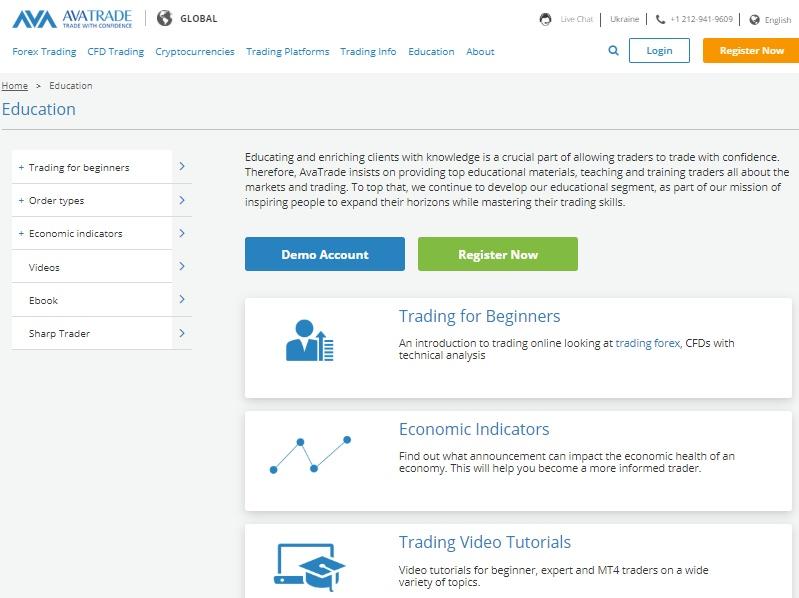Follow the trading forex link

click(647, 343)
